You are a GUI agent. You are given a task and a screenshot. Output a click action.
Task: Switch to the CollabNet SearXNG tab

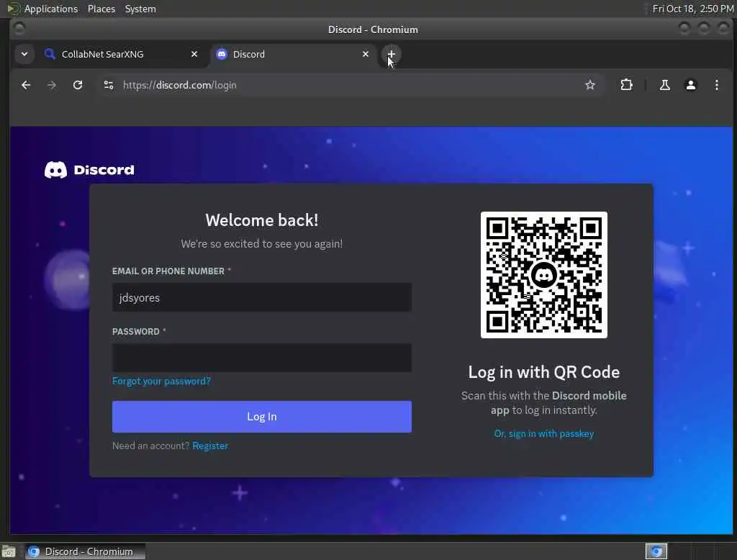(x=121, y=54)
